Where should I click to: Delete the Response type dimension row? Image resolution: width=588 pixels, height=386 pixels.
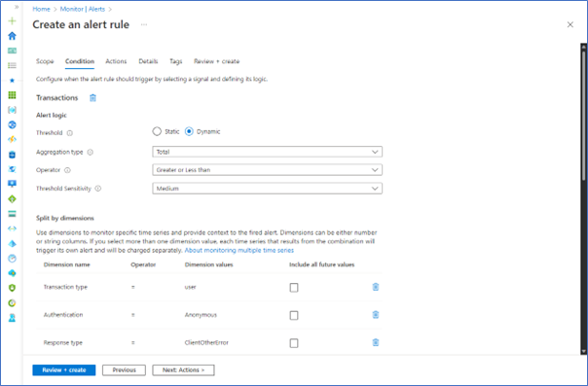pos(376,342)
